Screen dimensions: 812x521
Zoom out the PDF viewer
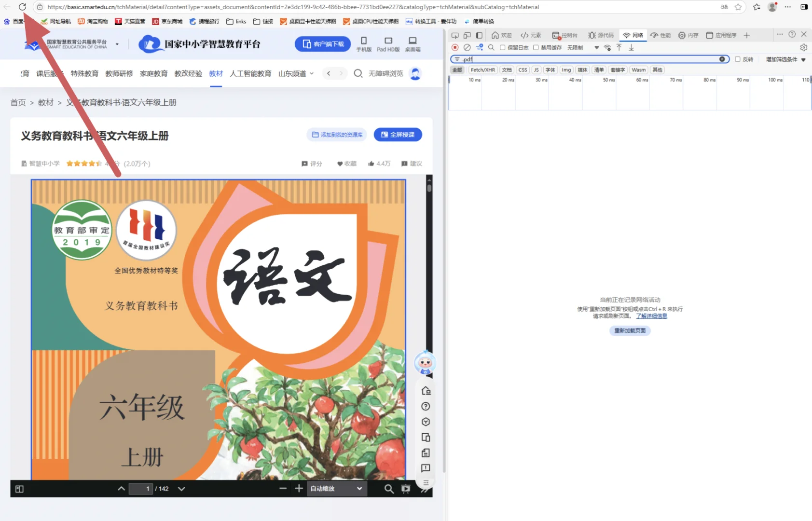pyautogui.click(x=283, y=489)
